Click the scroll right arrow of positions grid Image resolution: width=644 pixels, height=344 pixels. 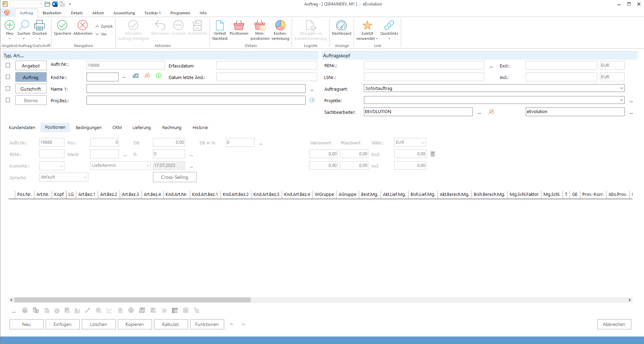click(x=630, y=300)
